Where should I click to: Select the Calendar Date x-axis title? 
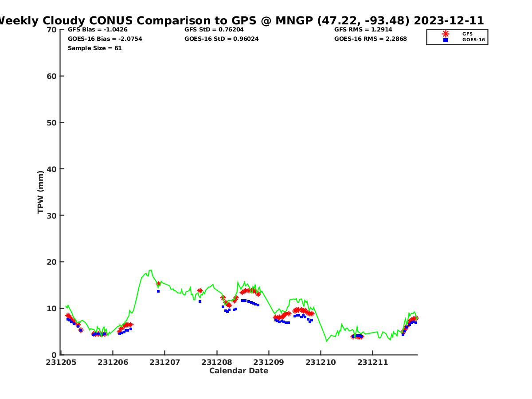click(x=239, y=371)
